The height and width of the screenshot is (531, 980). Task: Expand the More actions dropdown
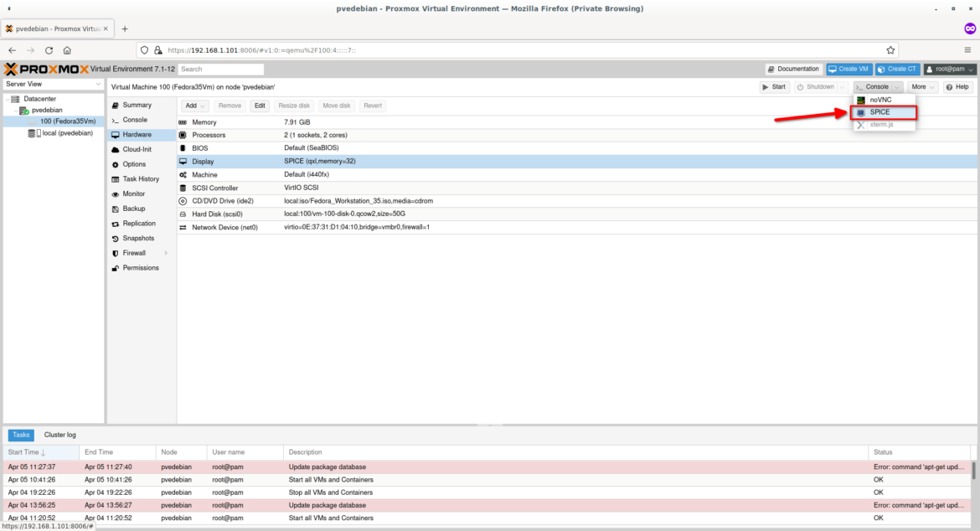click(922, 87)
